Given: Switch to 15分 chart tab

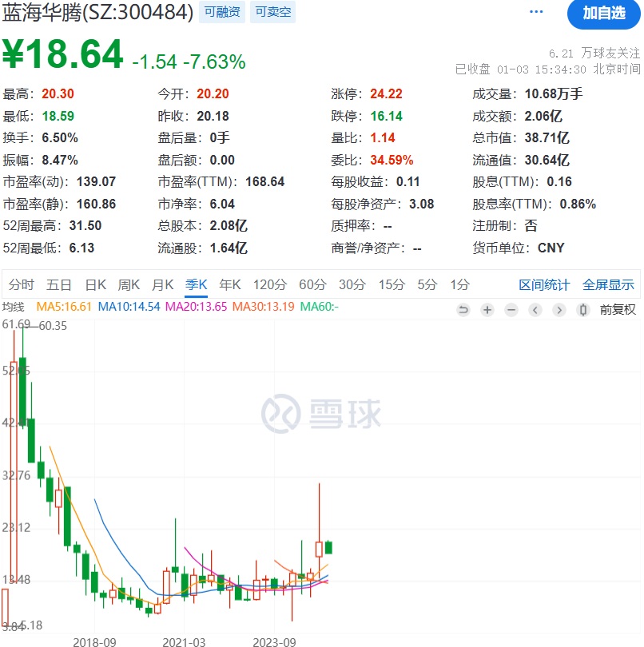Looking at the screenshot, I should pyautogui.click(x=392, y=284).
